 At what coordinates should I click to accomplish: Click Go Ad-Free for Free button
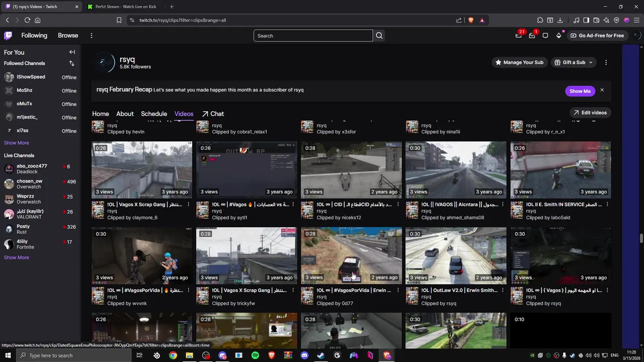click(x=597, y=36)
